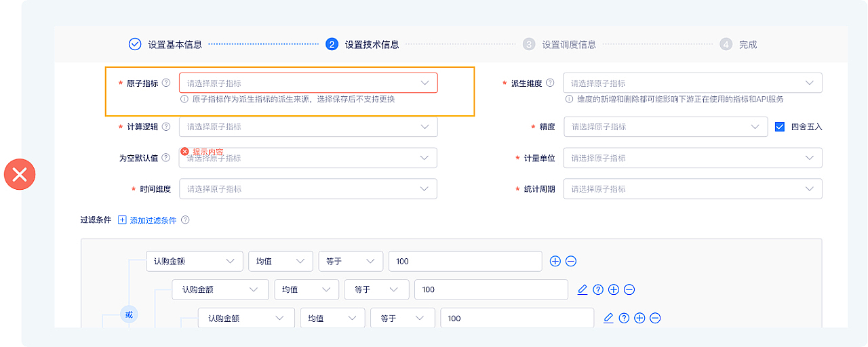
Task: Click help icon on third filter row
Action: click(x=624, y=318)
